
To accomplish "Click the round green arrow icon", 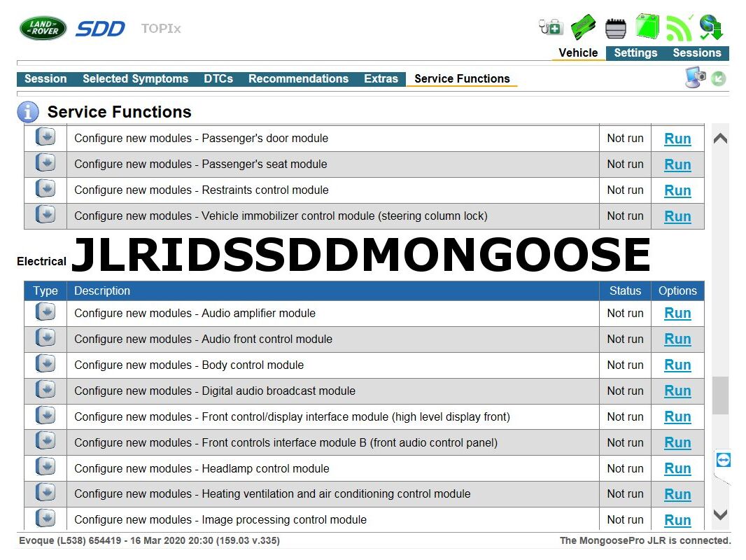I will pos(719,78).
